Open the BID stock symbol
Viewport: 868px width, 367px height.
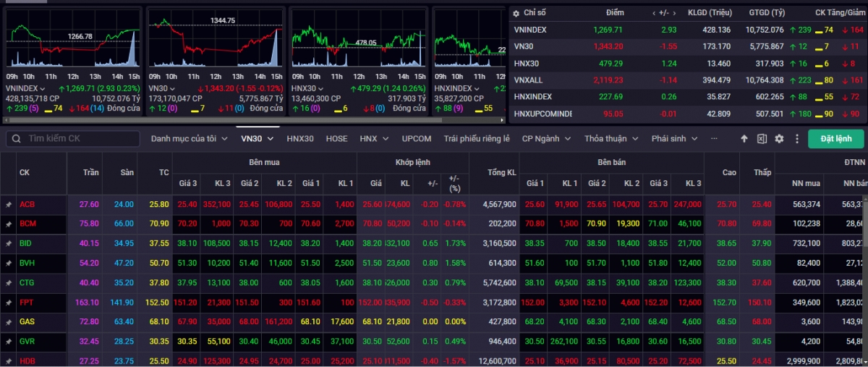(x=26, y=244)
